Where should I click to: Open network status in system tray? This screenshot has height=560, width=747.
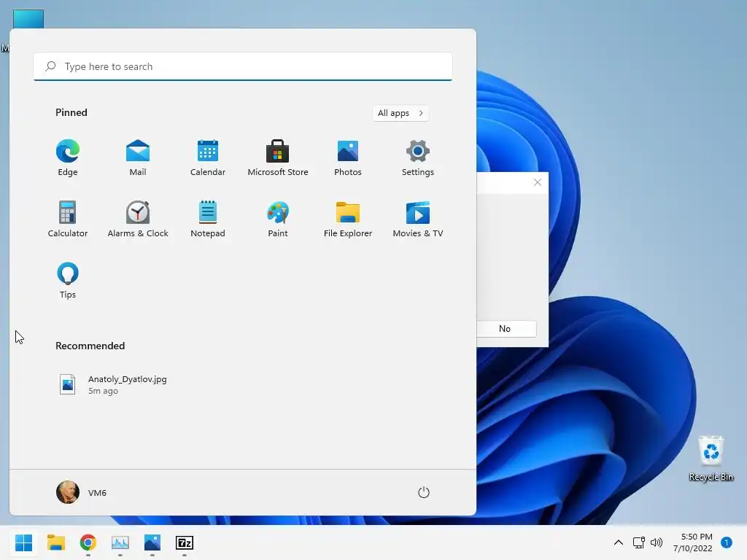pyautogui.click(x=638, y=542)
